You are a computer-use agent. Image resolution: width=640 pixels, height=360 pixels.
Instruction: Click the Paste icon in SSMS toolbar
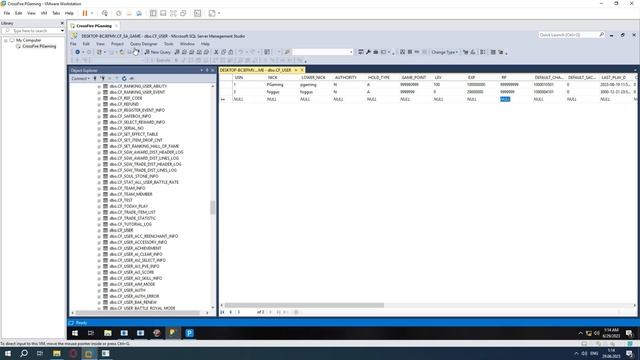231,52
